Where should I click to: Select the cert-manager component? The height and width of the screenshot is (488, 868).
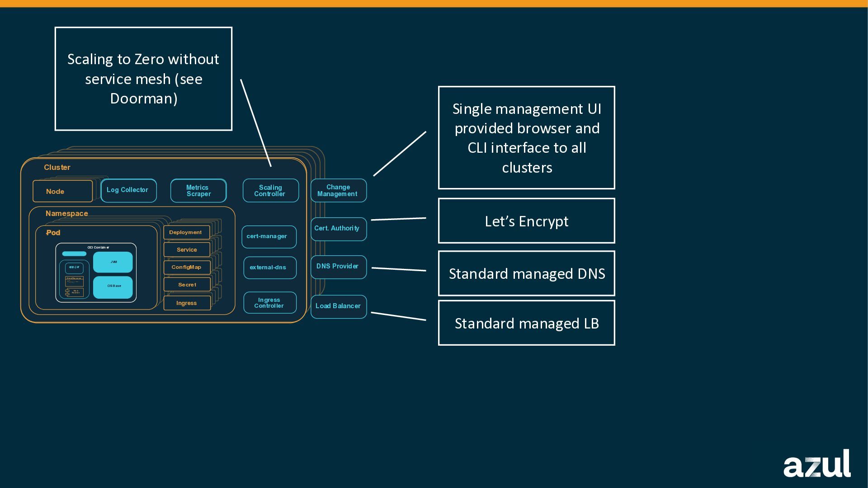[x=269, y=236]
